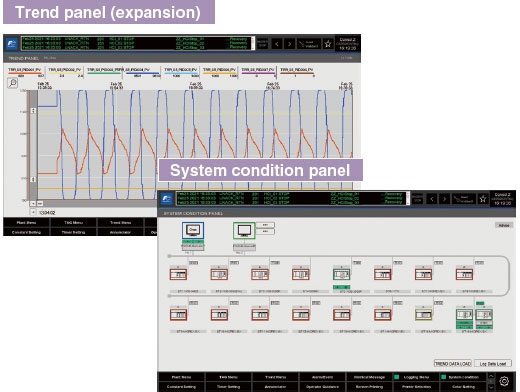Image resolution: width=520 pixels, height=392 pixels.
Task: Go back with trend panel's left arrow
Action: [277, 44]
